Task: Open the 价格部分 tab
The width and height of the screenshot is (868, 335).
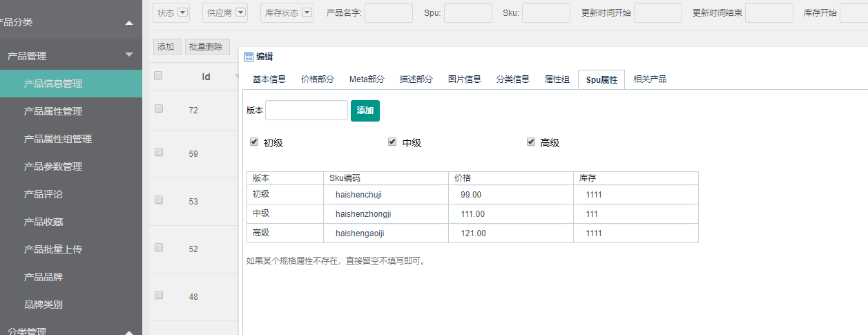Action: pos(318,79)
